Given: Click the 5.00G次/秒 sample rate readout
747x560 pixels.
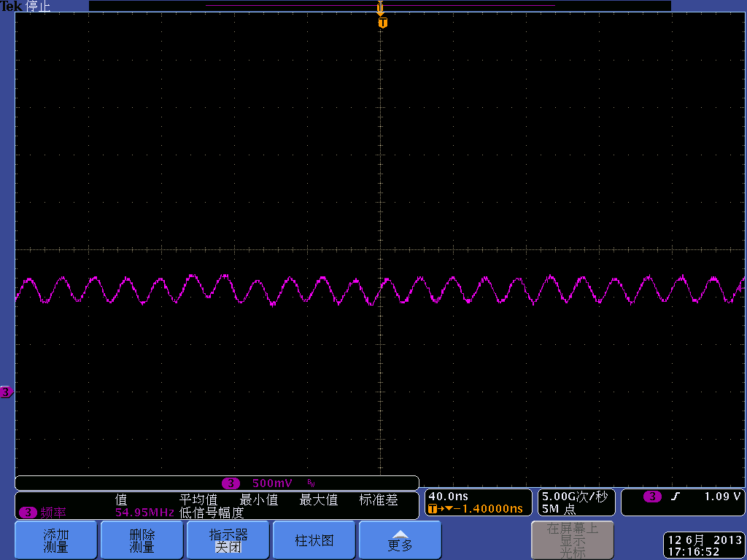Looking at the screenshot, I should [x=575, y=497].
